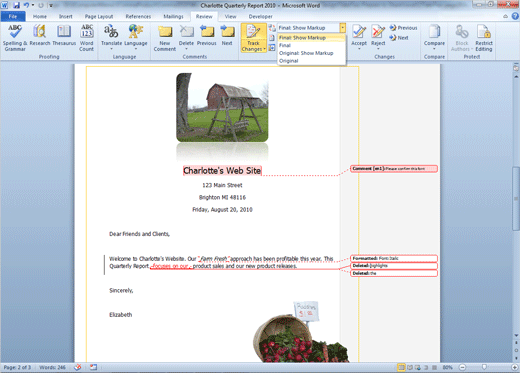Click the zoom slider handle
The height and width of the screenshot is (373, 520).
click(484, 367)
